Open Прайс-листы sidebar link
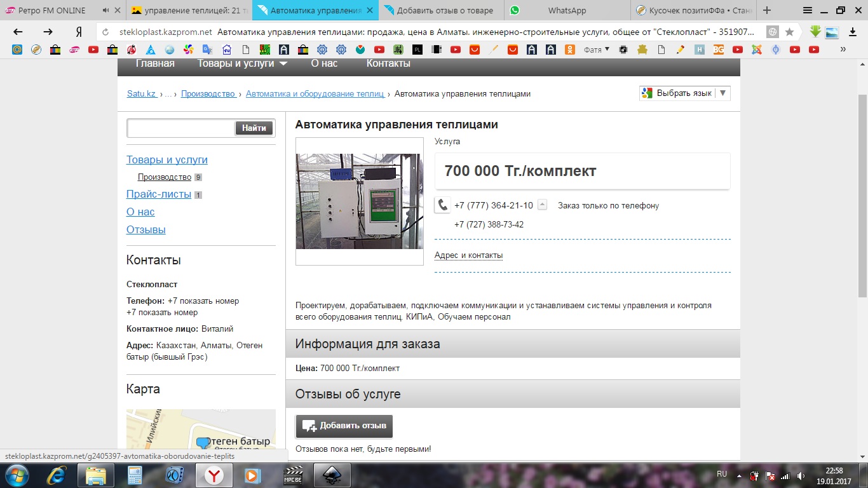The height and width of the screenshot is (488, 868). [x=159, y=194]
